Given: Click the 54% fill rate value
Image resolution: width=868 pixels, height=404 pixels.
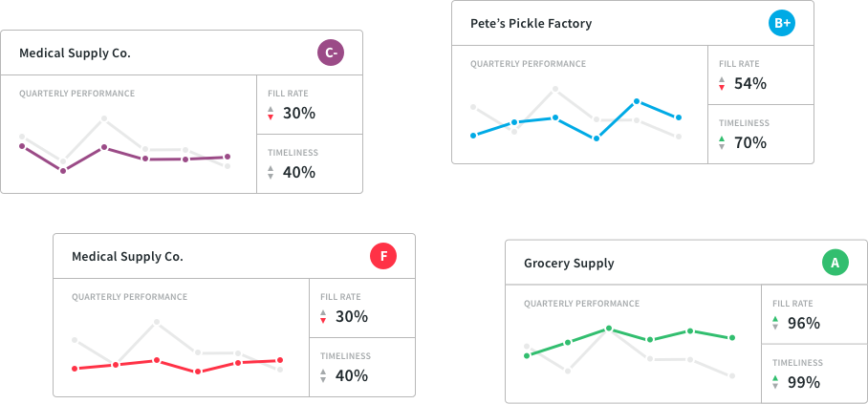Looking at the screenshot, I should [750, 84].
